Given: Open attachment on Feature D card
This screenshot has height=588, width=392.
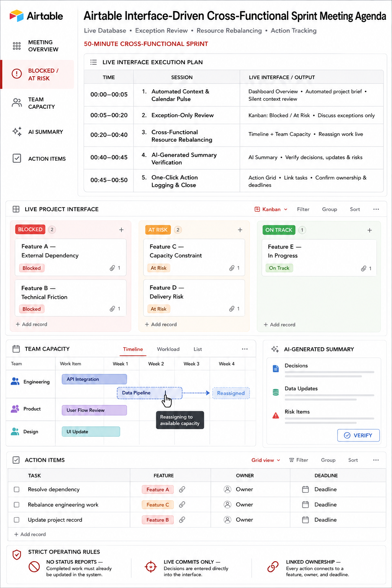Looking at the screenshot, I should click(232, 309).
